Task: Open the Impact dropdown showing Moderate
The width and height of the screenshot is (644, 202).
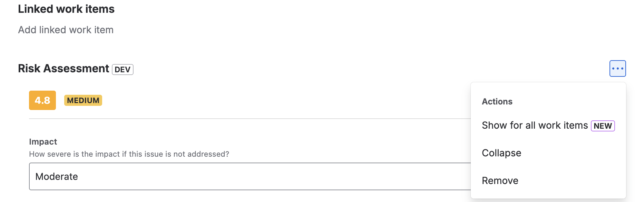Action: 249,176
